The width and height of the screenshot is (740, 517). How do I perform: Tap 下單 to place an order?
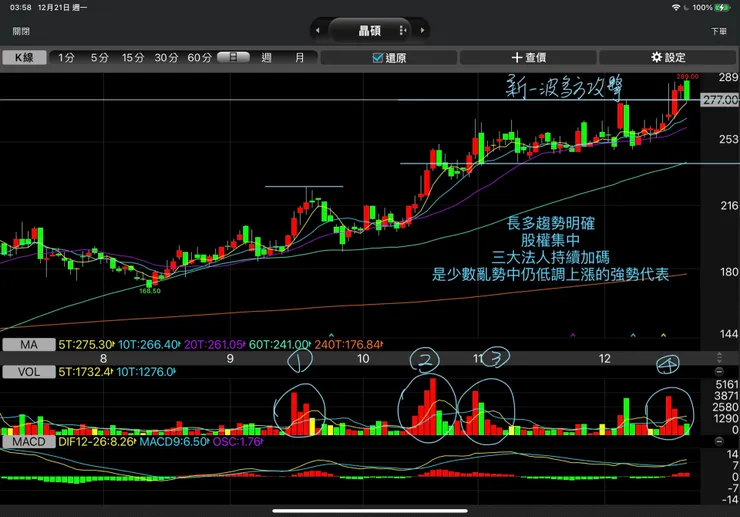719,31
